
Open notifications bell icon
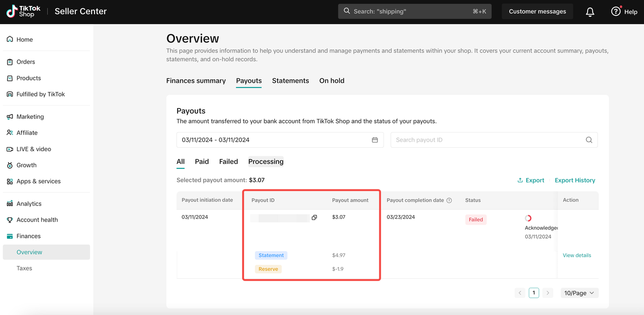tap(590, 12)
